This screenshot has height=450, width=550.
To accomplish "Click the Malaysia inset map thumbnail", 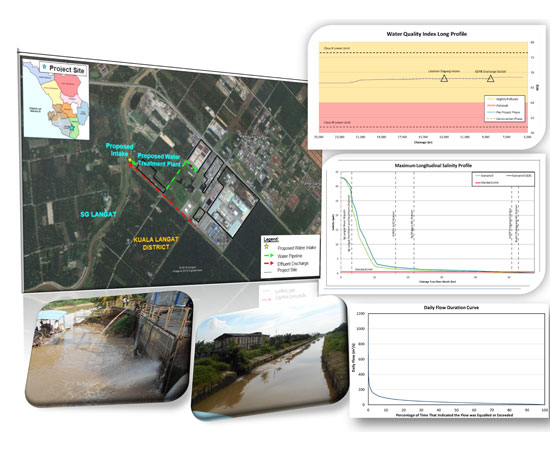I will [x=56, y=100].
